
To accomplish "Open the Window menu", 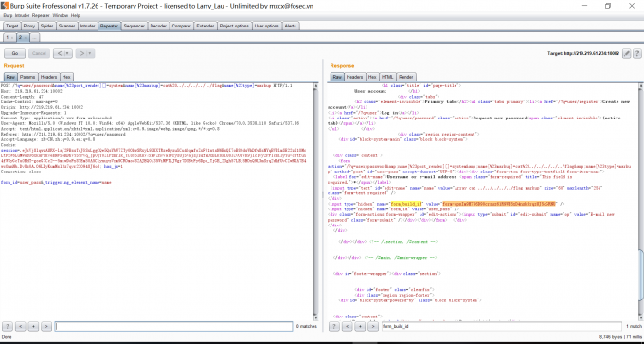I will (61, 15).
